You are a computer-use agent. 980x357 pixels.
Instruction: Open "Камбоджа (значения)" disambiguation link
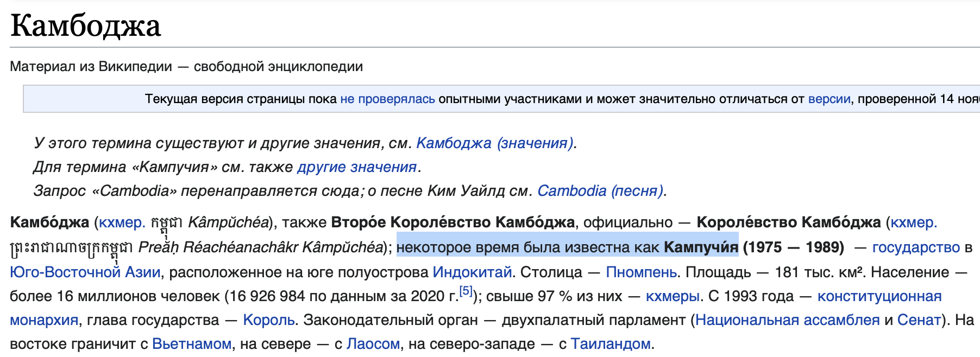point(495,143)
